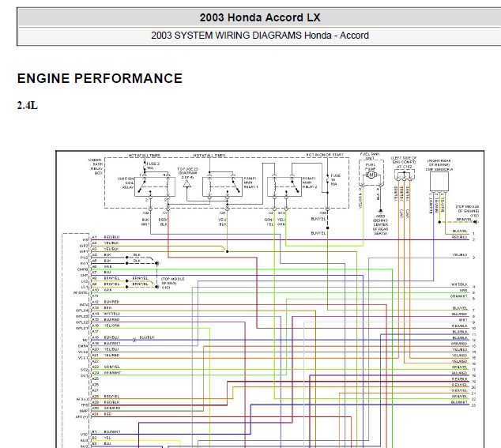This screenshot has width=501, height=448.
Task: Click 'HOT AT ALL TIMES' above Fuse 2
Action: tap(145, 156)
